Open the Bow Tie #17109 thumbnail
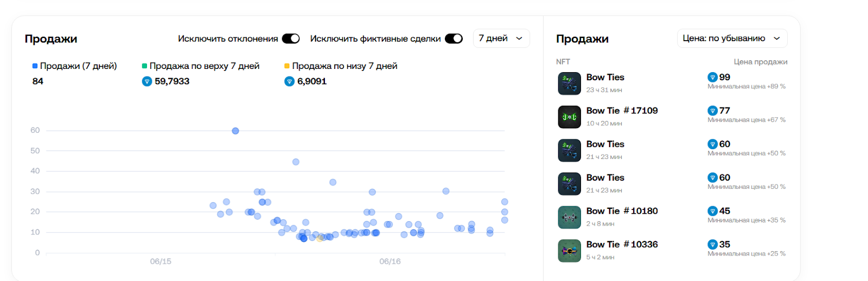The image size is (868, 281). pyautogui.click(x=569, y=117)
